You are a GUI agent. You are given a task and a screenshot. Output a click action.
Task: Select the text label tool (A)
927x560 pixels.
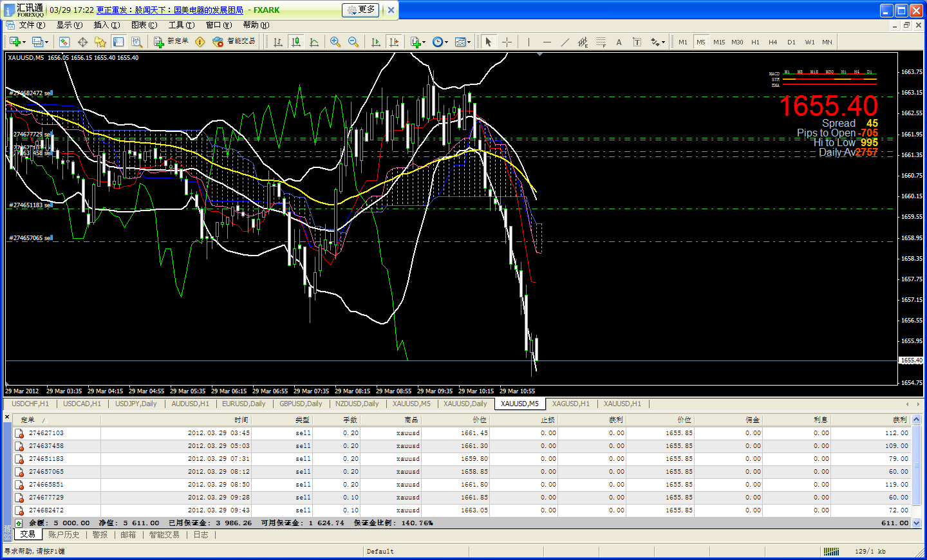619,42
